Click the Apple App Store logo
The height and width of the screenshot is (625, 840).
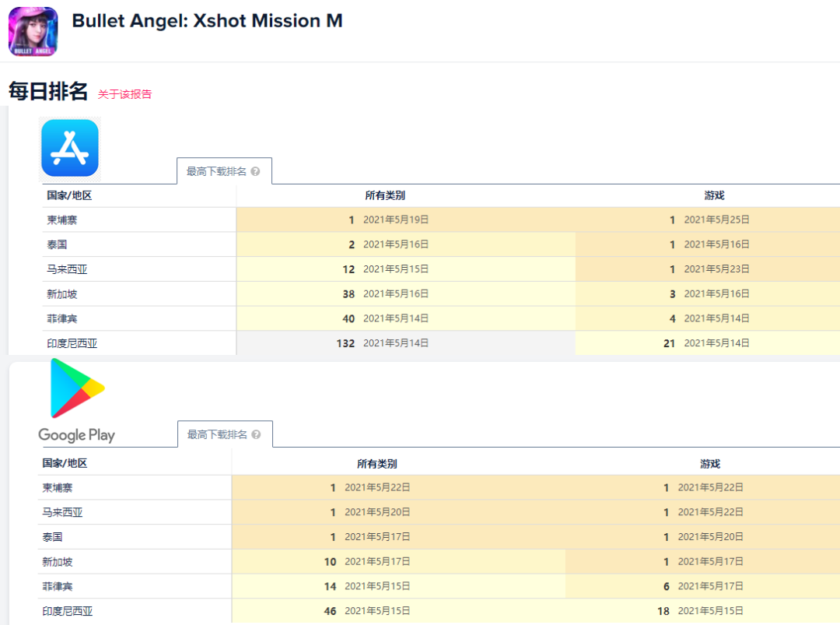click(x=70, y=148)
